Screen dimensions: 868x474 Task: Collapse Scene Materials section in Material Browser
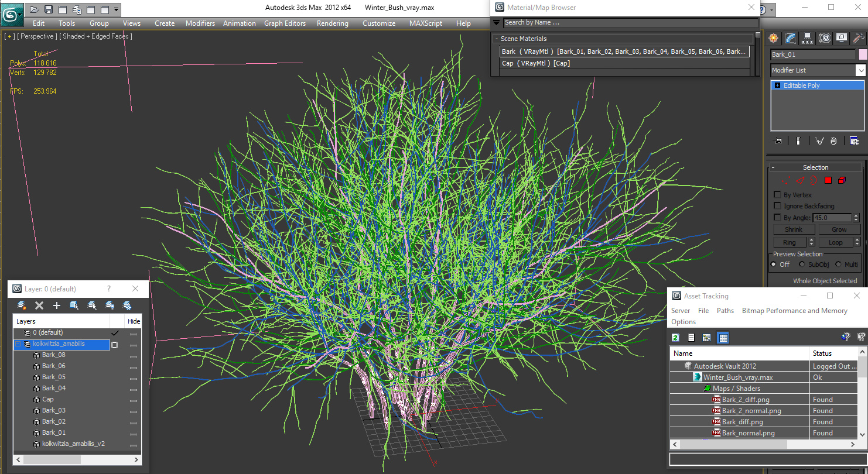tap(496, 39)
